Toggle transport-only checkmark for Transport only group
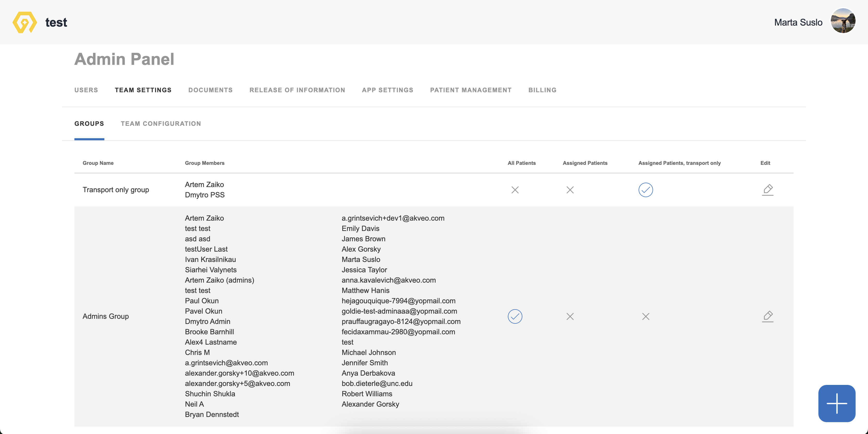 (x=645, y=190)
